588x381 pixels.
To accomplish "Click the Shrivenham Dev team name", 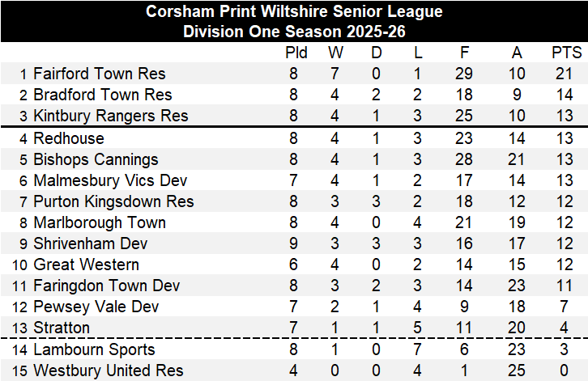I will (x=91, y=243).
